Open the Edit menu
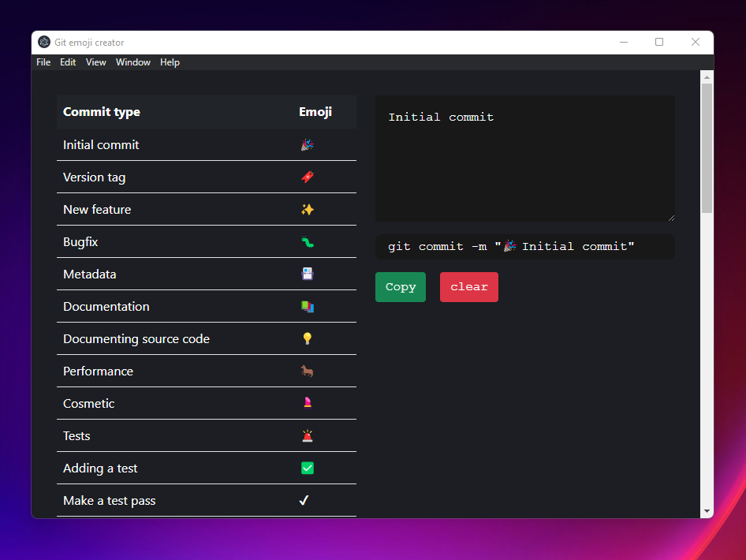This screenshot has width=746, height=560. pos(68,62)
